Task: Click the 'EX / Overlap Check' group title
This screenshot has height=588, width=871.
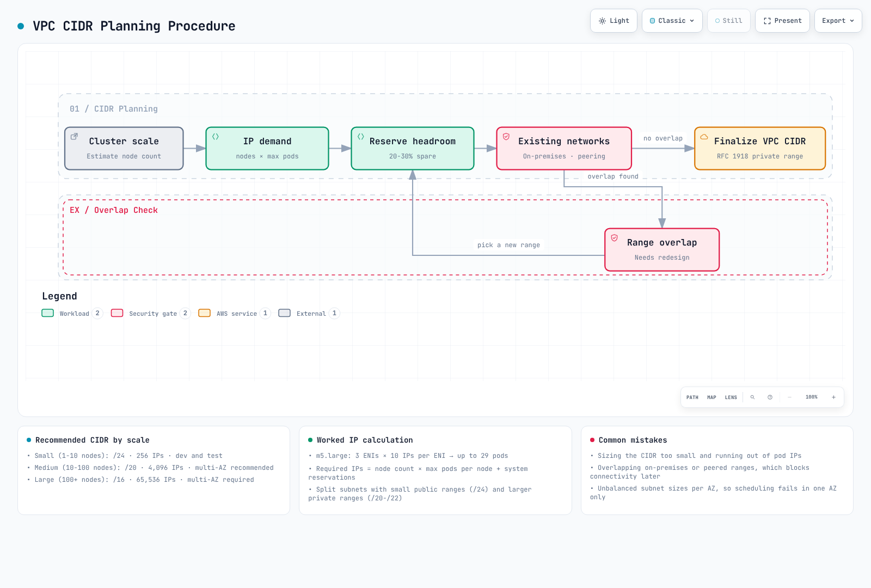Action: click(x=114, y=210)
